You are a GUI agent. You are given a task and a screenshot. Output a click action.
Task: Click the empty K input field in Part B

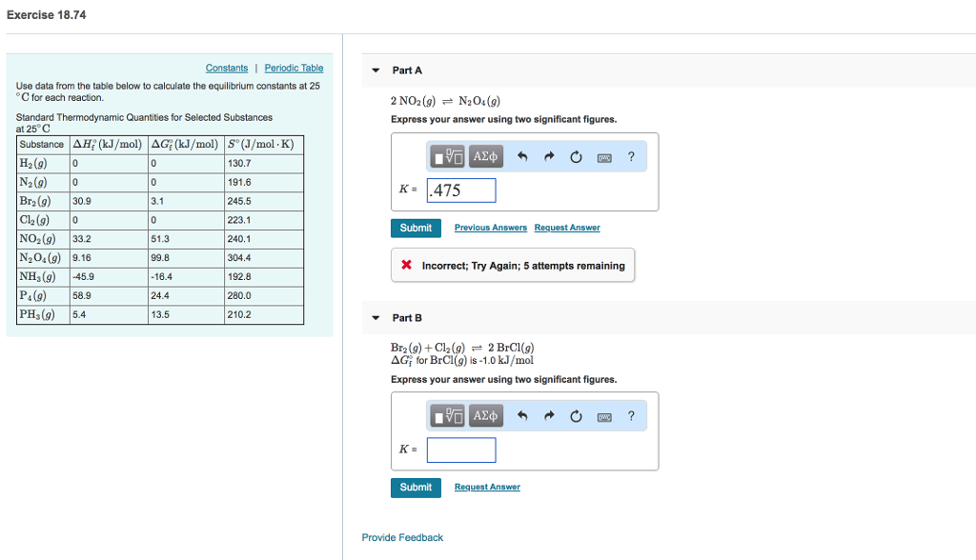click(461, 450)
